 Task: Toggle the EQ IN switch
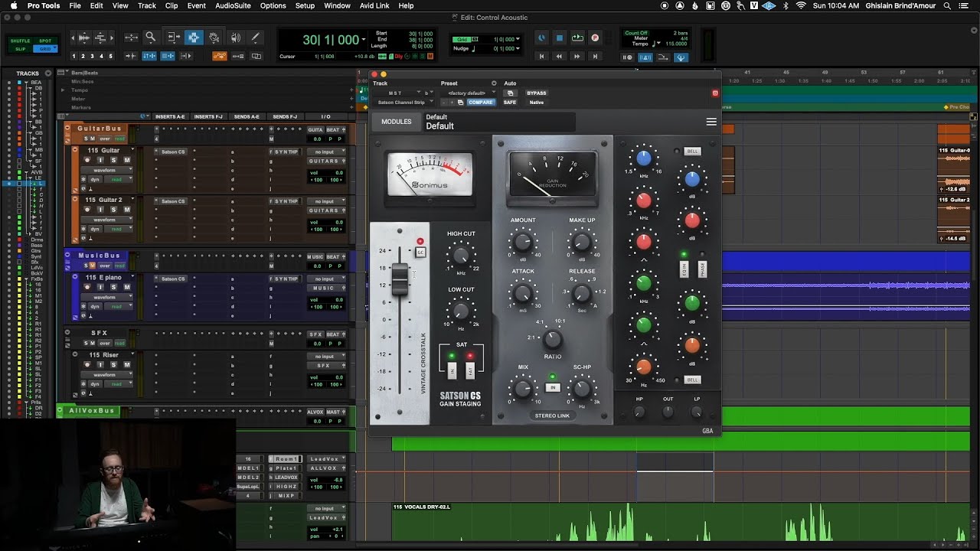pyautogui.click(x=684, y=269)
